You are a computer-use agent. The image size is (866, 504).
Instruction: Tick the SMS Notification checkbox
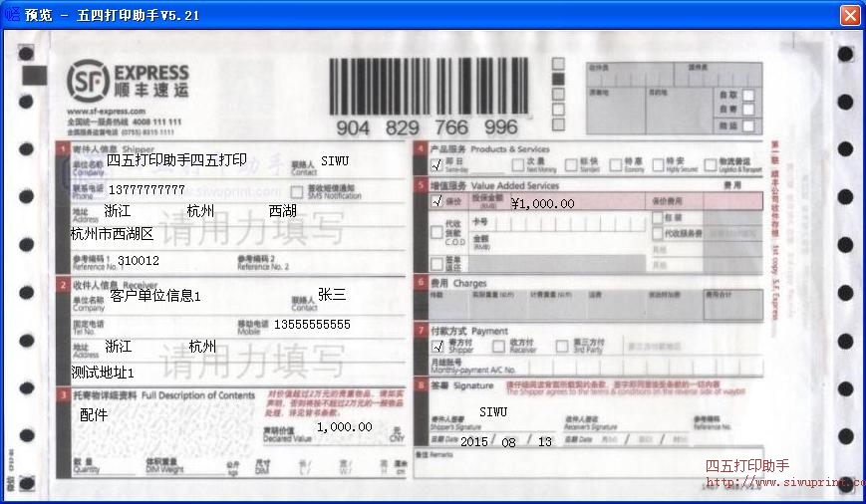[x=297, y=191]
